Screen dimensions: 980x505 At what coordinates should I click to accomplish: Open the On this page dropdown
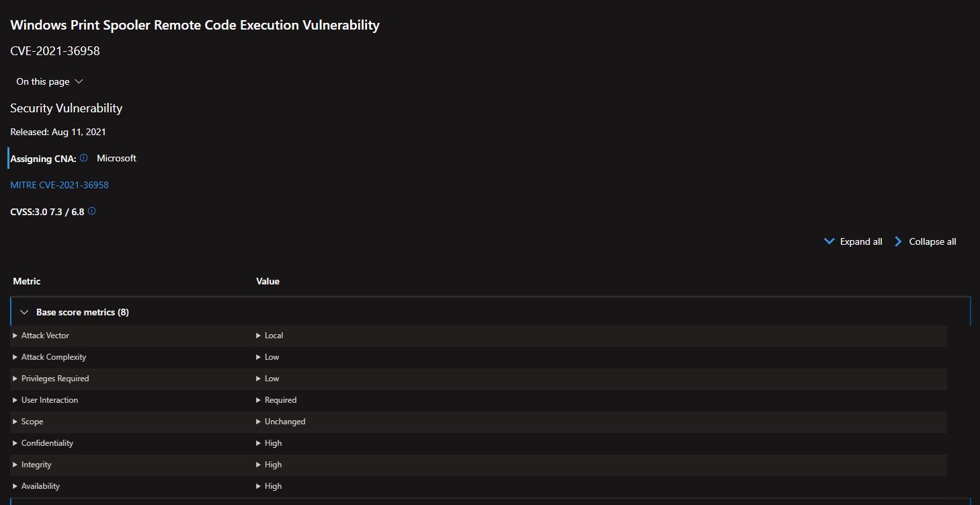tap(50, 81)
